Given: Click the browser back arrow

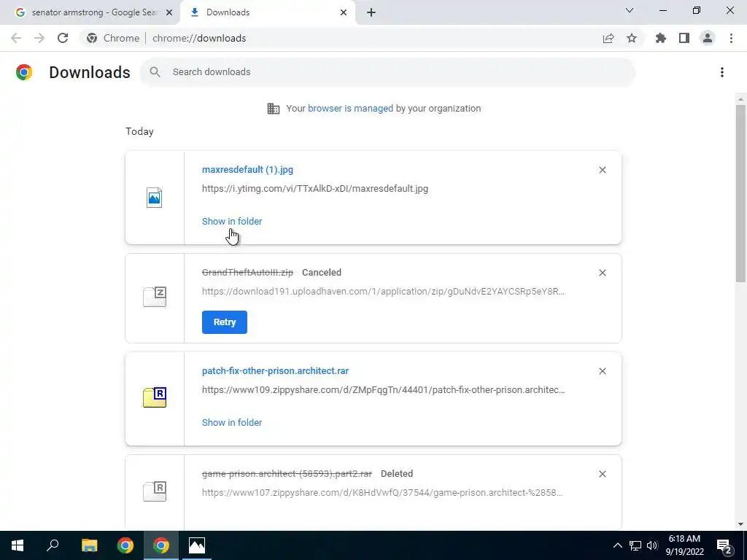Looking at the screenshot, I should (16, 38).
